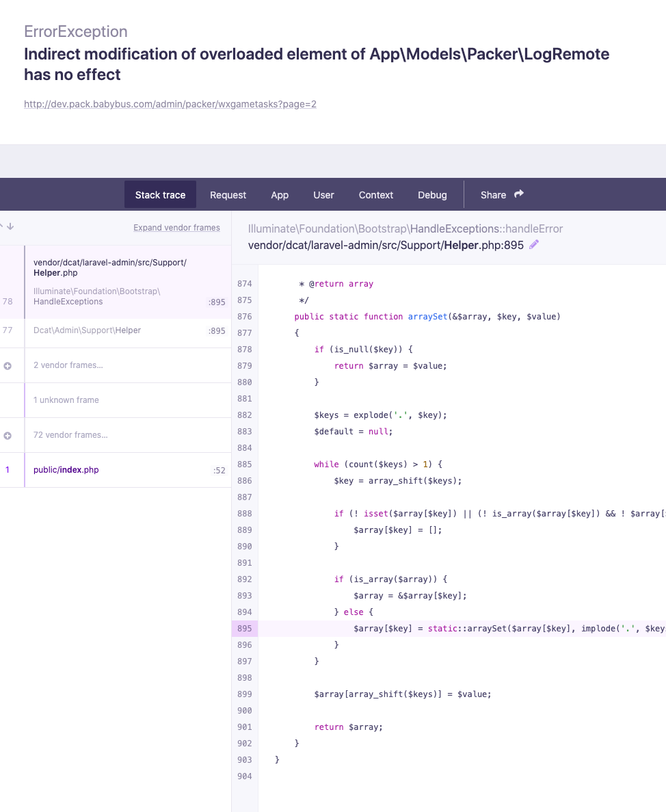The height and width of the screenshot is (812, 666).
Task: Click the Helper.php:895 file path
Action: 386,245
